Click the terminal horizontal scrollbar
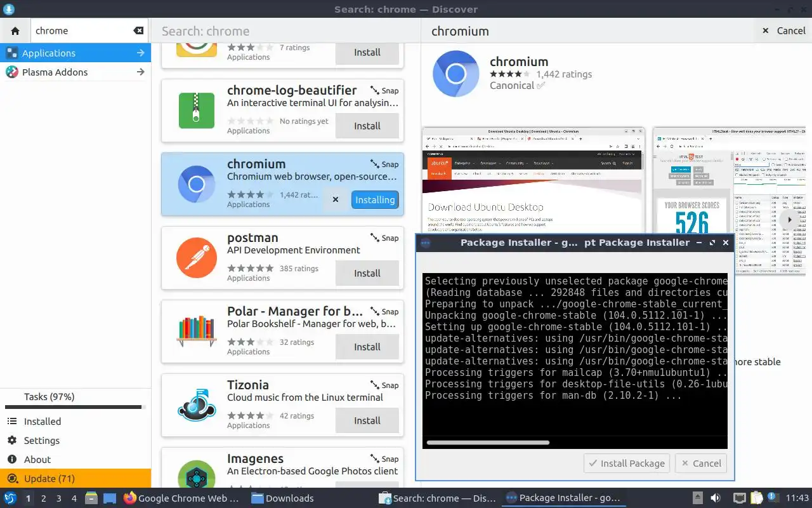Viewport: 812px width, 508px height. click(x=488, y=443)
